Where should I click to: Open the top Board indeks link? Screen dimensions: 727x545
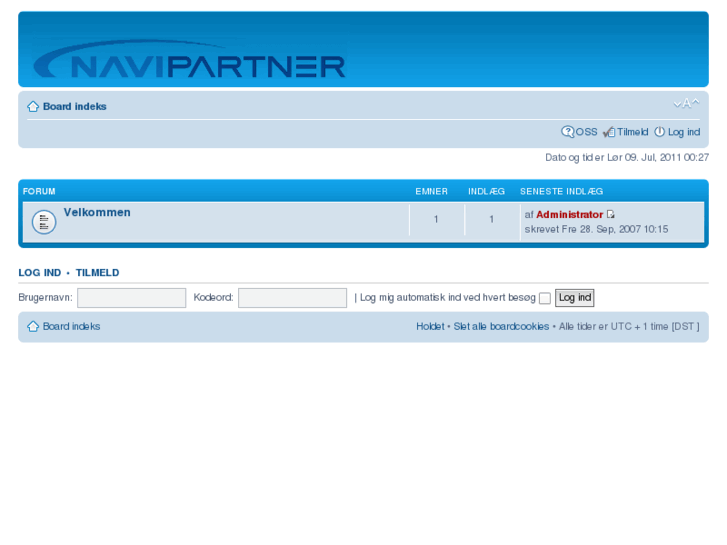pyautogui.click(x=75, y=107)
